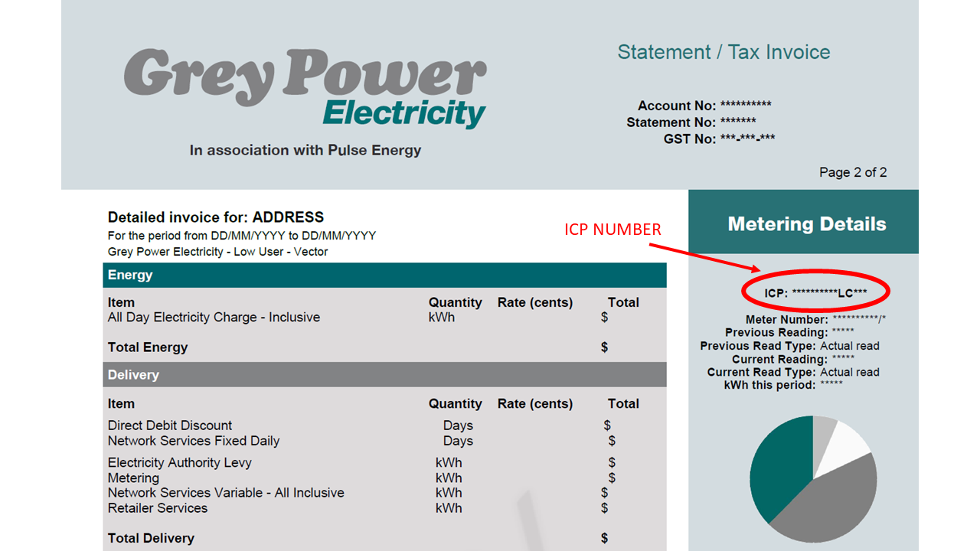Click the Delivery section header bar
This screenshot has height=551, width=980.
pyautogui.click(x=384, y=375)
